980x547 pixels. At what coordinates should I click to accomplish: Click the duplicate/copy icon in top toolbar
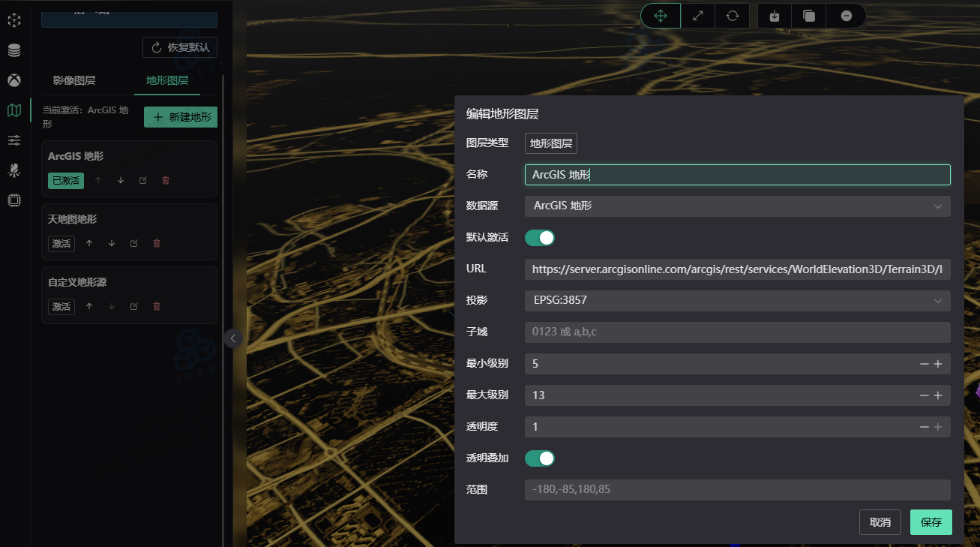tap(809, 15)
